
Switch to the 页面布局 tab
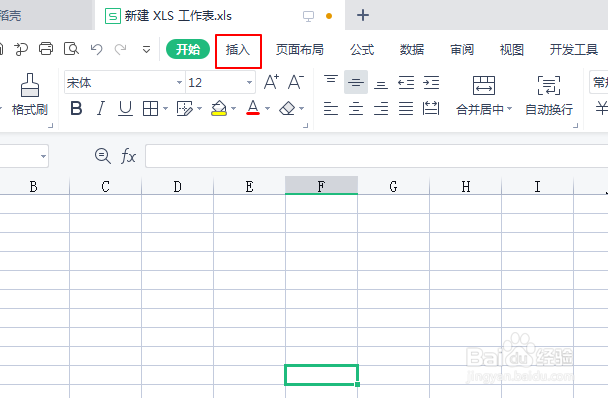(x=299, y=50)
